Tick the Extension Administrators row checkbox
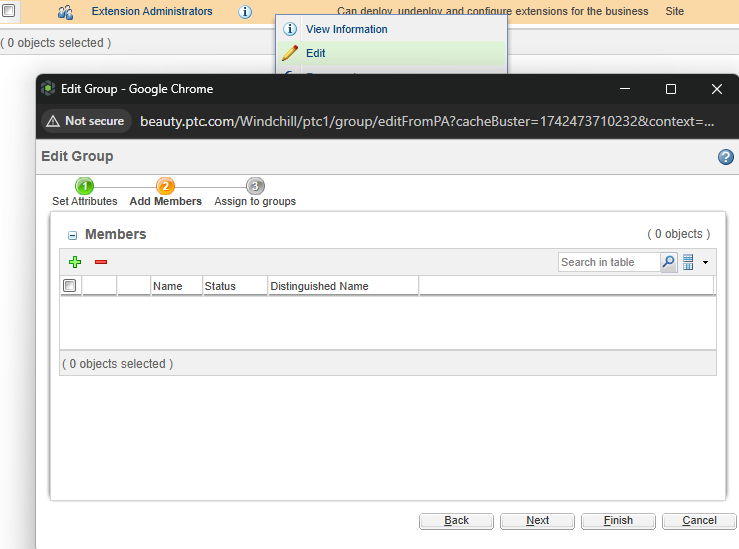The width and height of the screenshot is (739, 549). tap(8, 10)
